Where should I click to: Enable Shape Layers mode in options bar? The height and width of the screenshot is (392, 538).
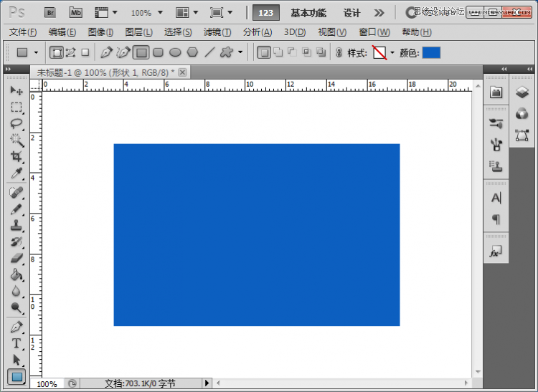(55, 52)
